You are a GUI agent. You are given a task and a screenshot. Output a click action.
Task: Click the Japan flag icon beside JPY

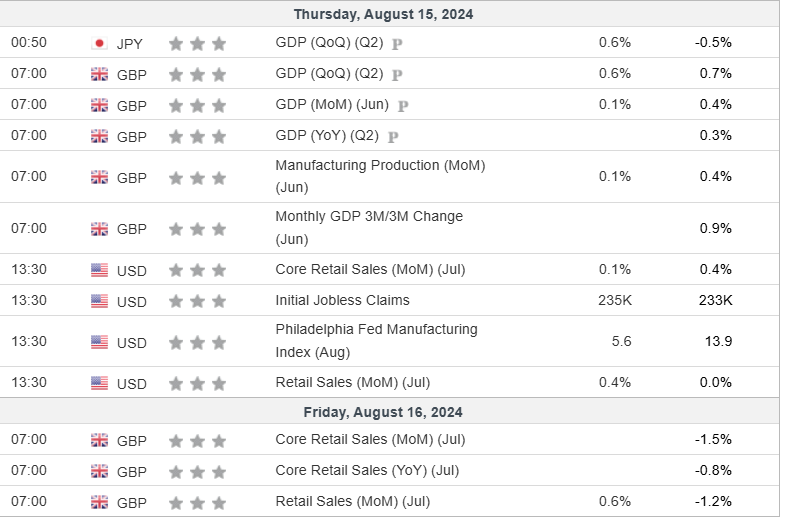pyautogui.click(x=99, y=43)
